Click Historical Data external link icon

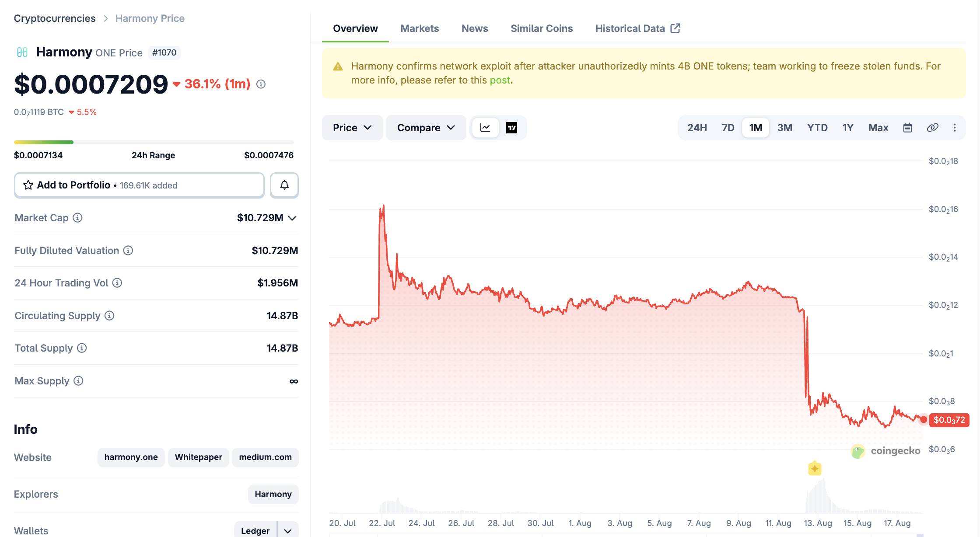tap(675, 28)
